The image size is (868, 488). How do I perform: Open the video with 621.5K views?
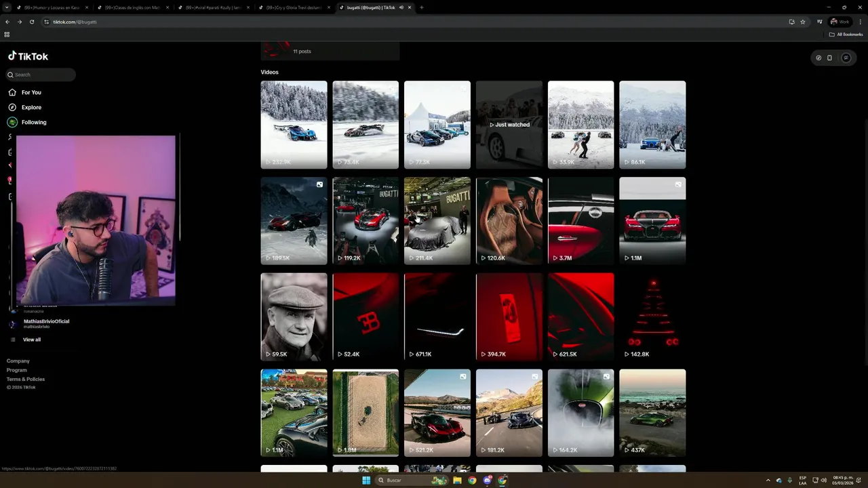pyautogui.click(x=581, y=317)
